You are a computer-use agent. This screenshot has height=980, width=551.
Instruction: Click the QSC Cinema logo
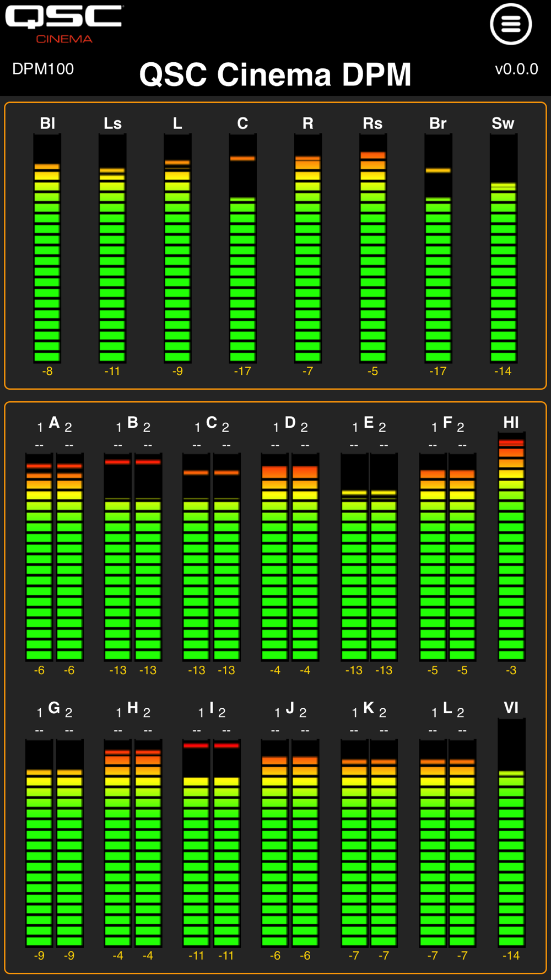64,24
